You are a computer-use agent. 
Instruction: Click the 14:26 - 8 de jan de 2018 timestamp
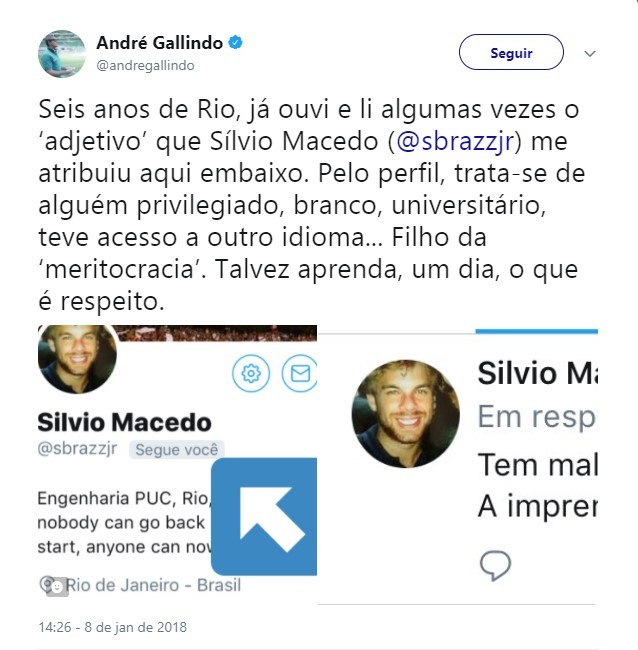pos(112,627)
